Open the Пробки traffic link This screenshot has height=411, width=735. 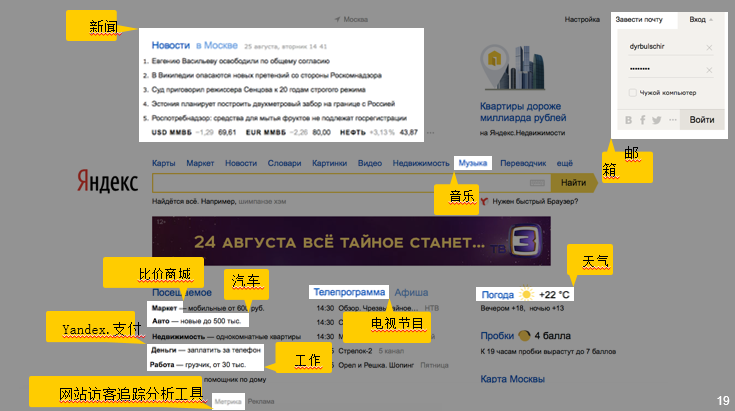point(497,336)
